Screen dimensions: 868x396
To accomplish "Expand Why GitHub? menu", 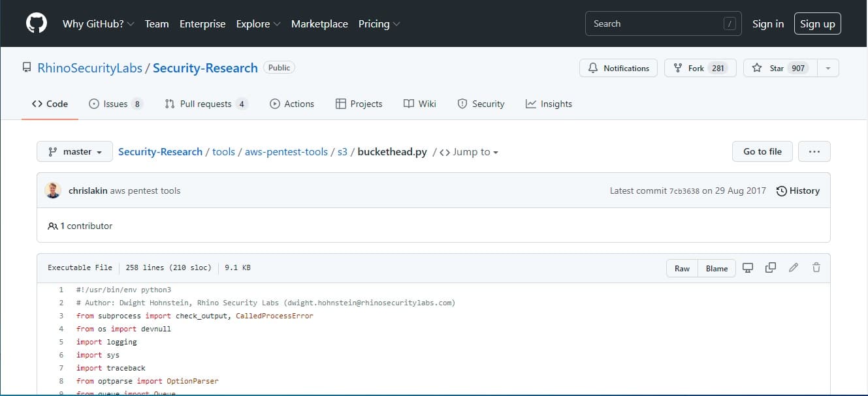I will (99, 23).
